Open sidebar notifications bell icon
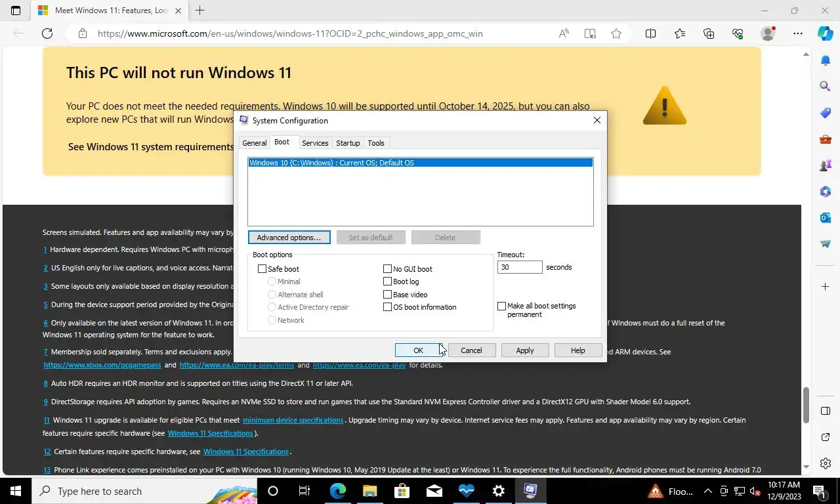 [826, 60]
